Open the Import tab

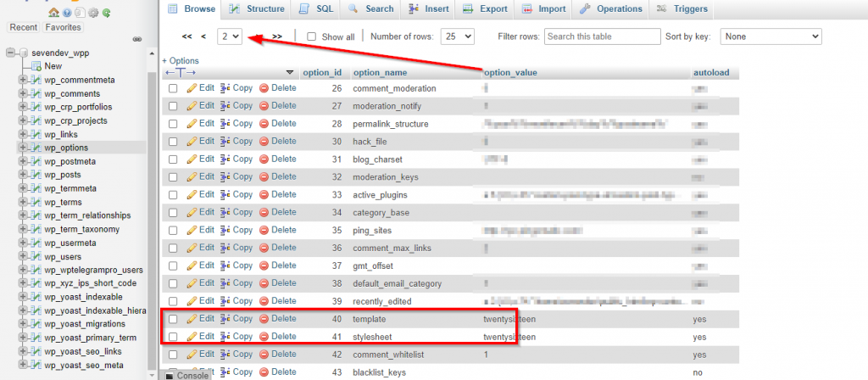pyautogui.click(x=542, y=8)
